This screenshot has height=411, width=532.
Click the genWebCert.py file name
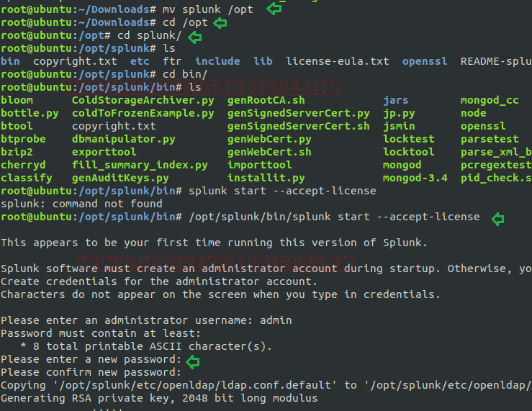[269, 139]
